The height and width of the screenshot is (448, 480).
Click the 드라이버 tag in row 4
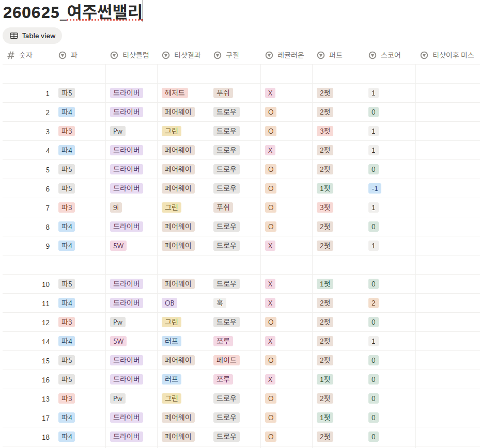point(127,150)
